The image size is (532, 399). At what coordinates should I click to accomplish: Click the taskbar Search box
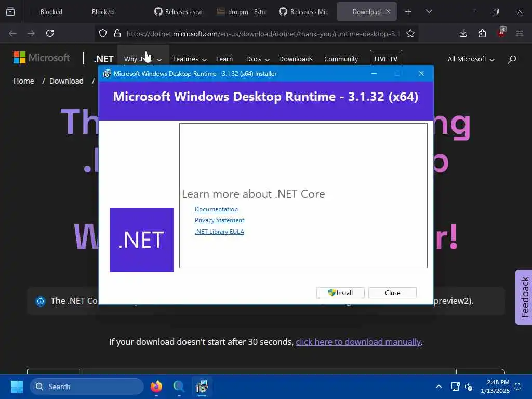[87, 387]
